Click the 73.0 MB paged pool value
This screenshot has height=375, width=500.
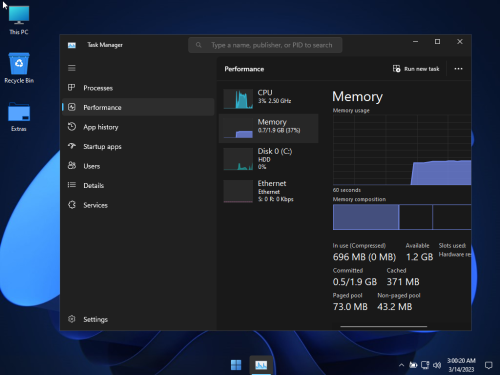tap(350, 307)
